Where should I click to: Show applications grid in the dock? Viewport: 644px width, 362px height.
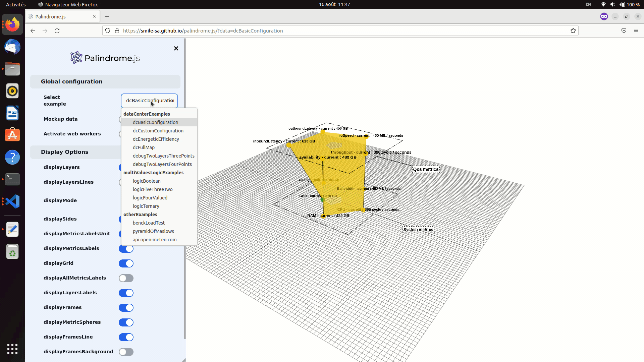12,349
